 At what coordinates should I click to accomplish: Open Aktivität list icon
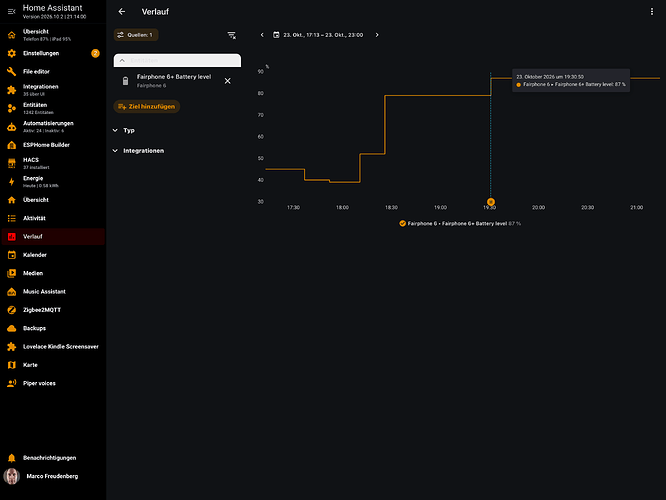coord(11,218)
